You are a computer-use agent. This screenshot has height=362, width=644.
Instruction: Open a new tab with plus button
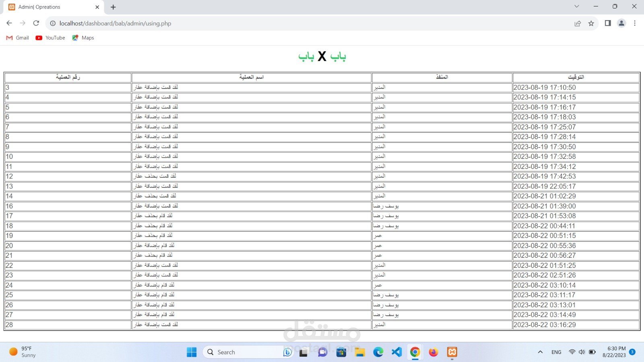[x=113, y=7]
